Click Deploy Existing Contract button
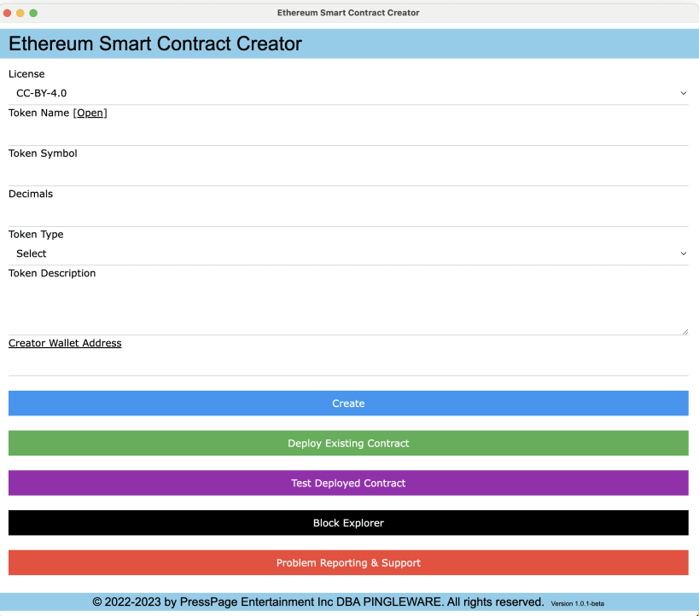Viewport: 699px width, 616px height. [x=348, y=443]
